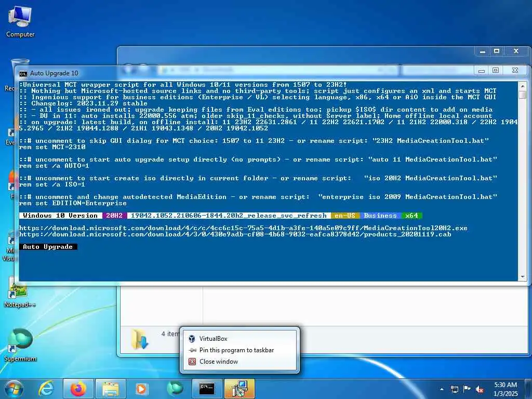Viewport: 532px width, 399px height.
Task: Launch VirtualBox from the jump list
Action: point(239,339)
